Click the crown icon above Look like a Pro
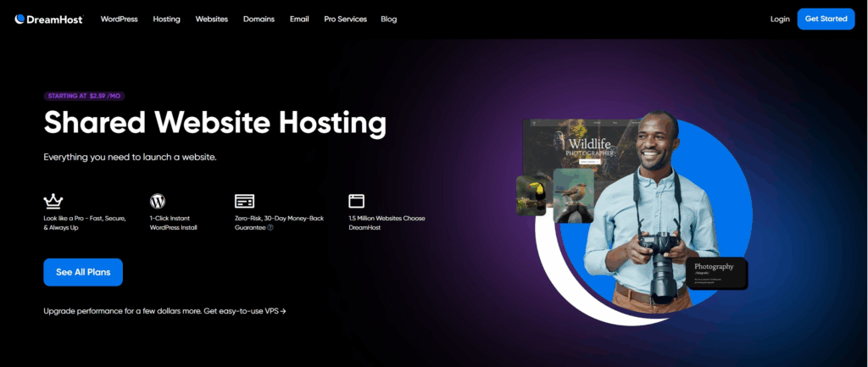The width and height of the screenshot is (868, 367). pos(53,201)
